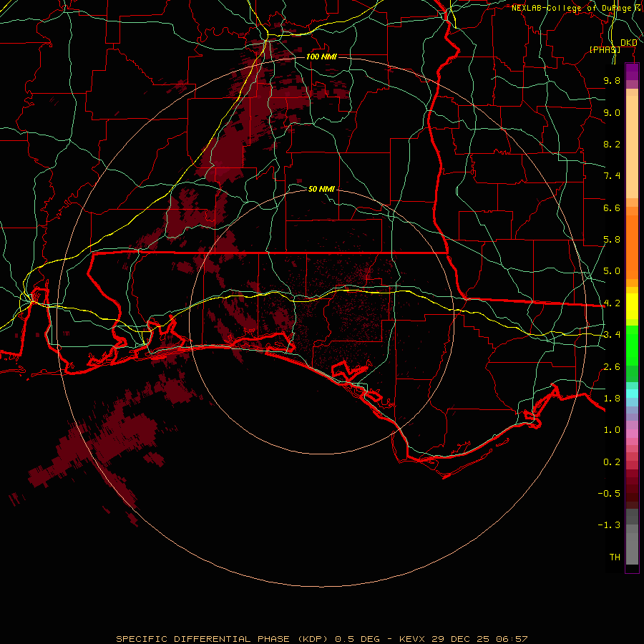The height and width of the screenshot is (644, 644).
Task: Pick the pink segment of the color bar
Action: [x=632, y=434]
